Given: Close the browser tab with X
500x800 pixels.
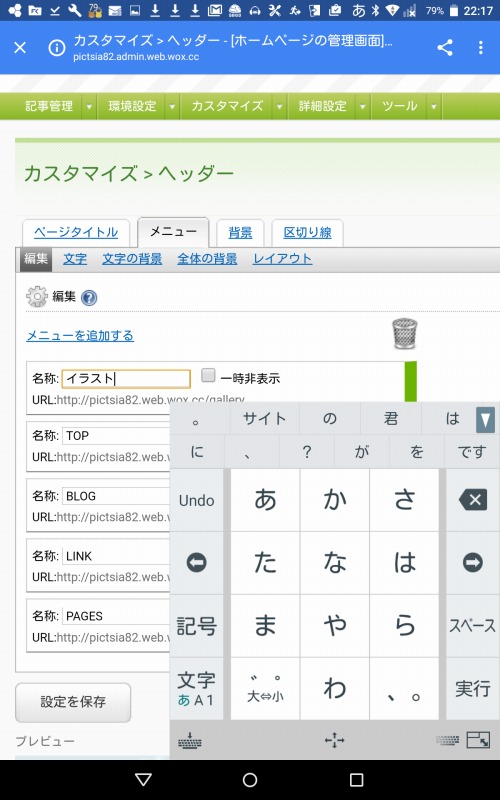Looking at the screenshot, I should point(20,47).
